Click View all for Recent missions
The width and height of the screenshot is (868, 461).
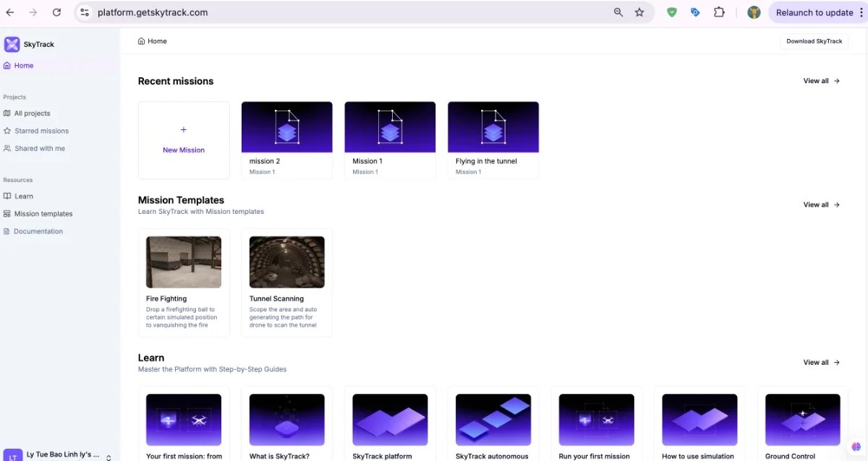(821, 81)
